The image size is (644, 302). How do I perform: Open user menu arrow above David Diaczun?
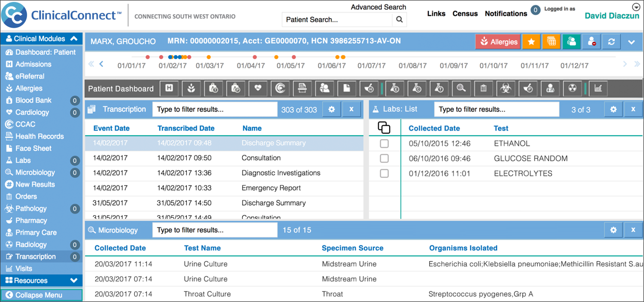(x=636, y=7)
